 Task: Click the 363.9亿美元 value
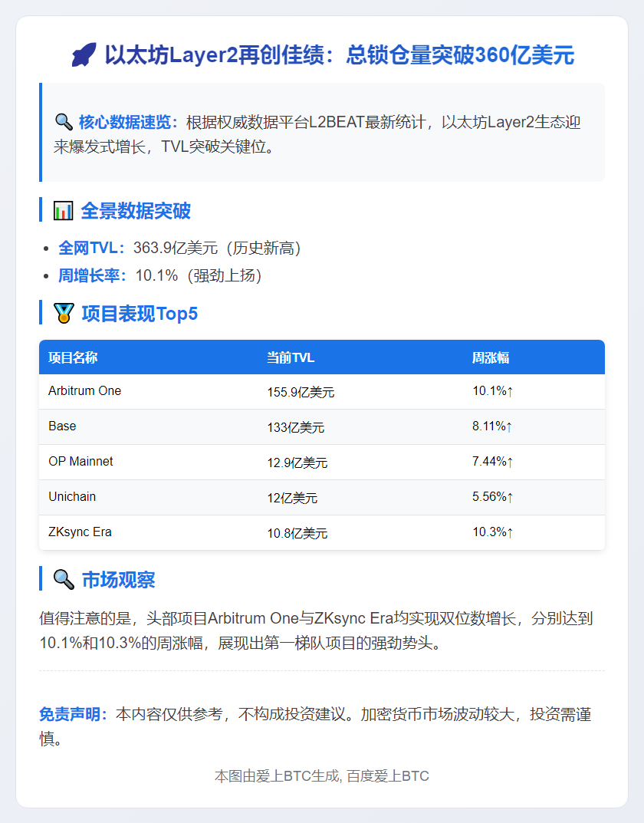[x=175, y=248]
